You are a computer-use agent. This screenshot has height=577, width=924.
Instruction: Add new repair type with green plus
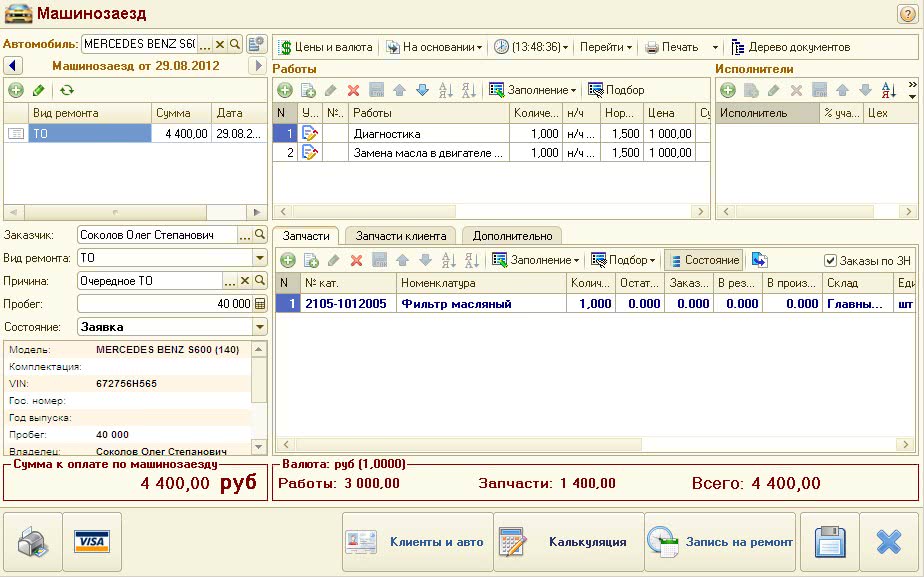[x=16, y=90]
